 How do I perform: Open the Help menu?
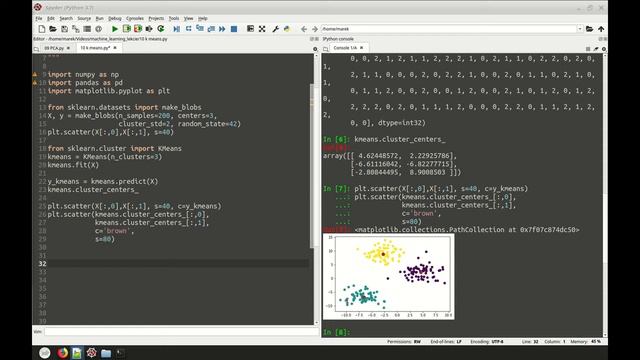[203, 18]
